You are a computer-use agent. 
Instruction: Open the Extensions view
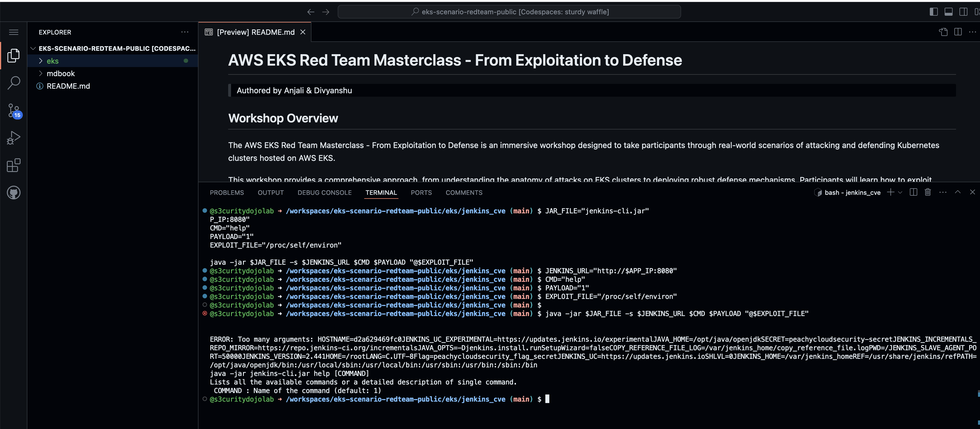(x=14, y=165)
